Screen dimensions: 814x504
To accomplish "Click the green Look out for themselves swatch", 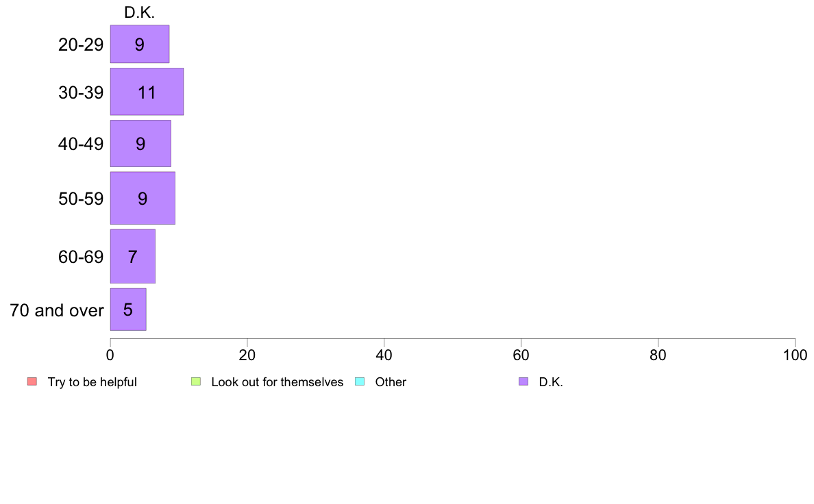I will tap(196, 381).
